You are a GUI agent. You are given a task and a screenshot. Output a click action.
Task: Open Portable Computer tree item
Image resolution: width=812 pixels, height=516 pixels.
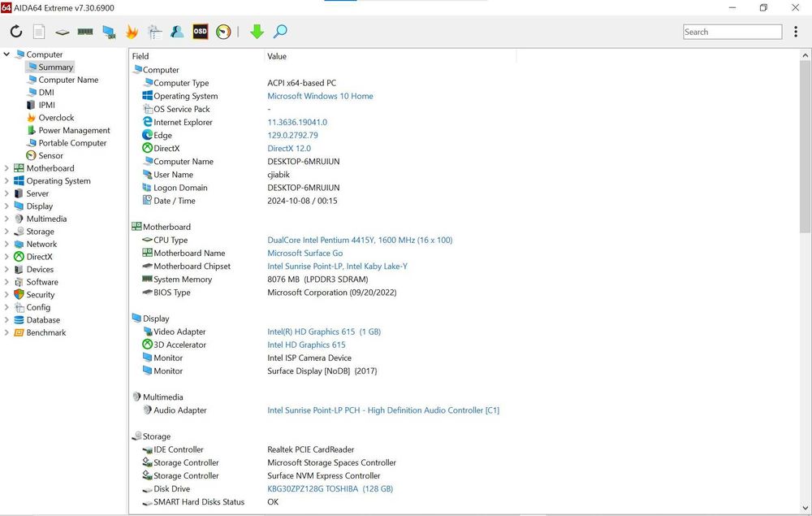click(67, 143)
